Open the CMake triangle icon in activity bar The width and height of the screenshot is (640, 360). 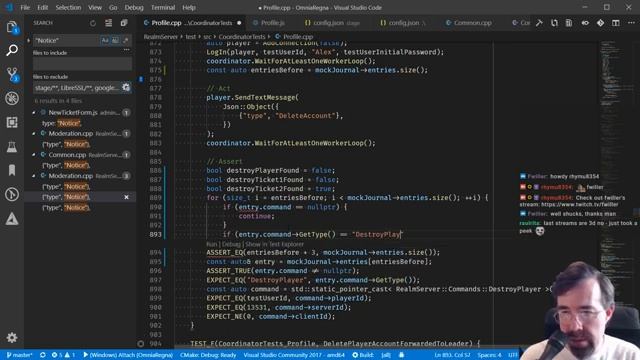(12, 219)
